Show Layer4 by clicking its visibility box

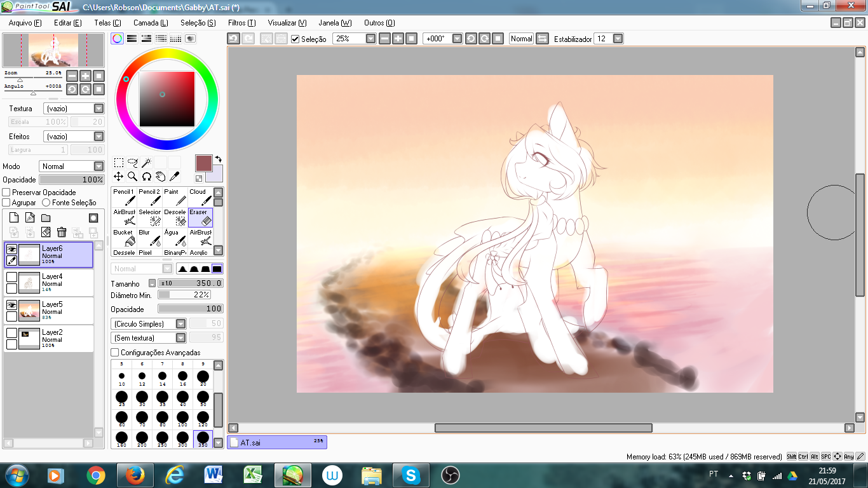[11, 277]
